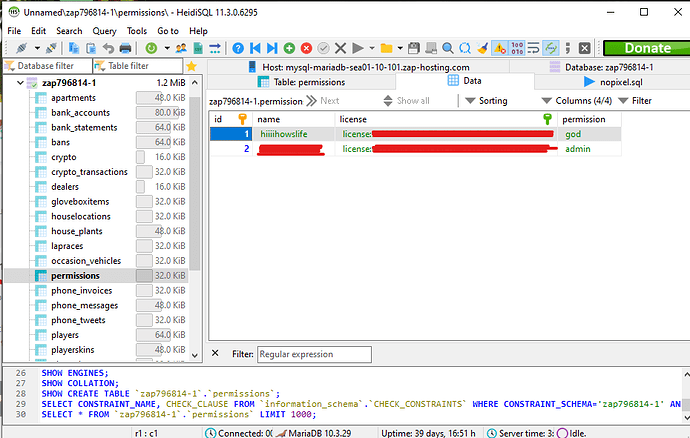This screenshot has height=438, width=690.
Task: Switch to the Database: zap796814-1 tab
Action: coord(601,67)
